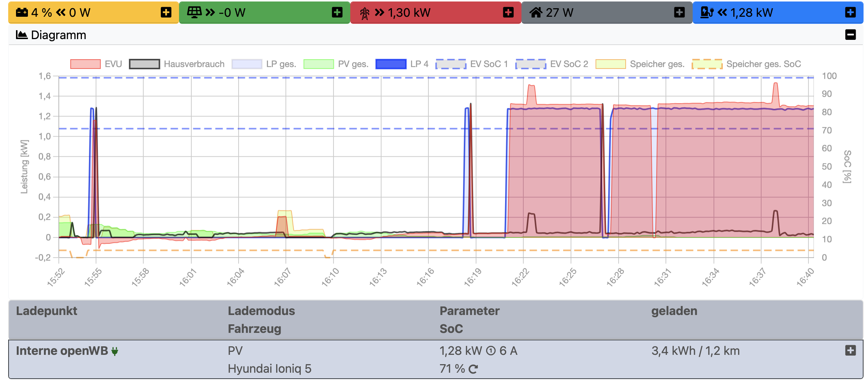Click the Speicher ges. SoC legend entry

coord(746,64)
